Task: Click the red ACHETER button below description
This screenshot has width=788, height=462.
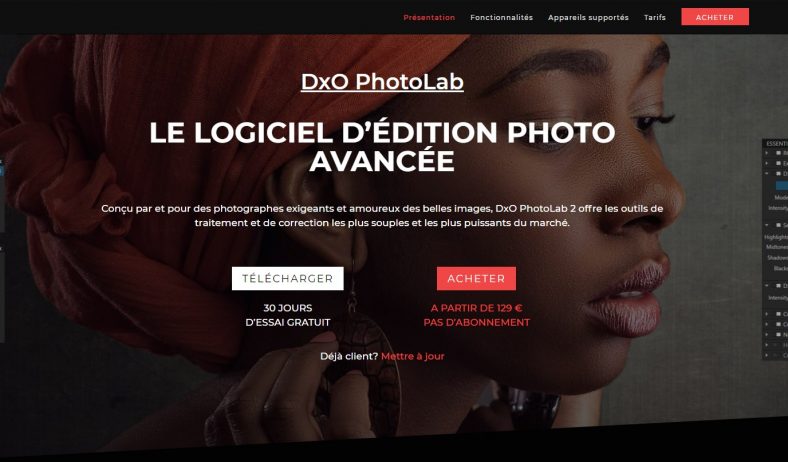Action: 476,279
